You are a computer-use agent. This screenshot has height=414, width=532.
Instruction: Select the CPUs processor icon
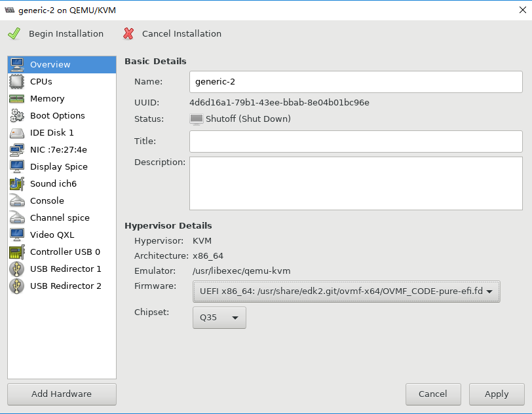[16, 81]
